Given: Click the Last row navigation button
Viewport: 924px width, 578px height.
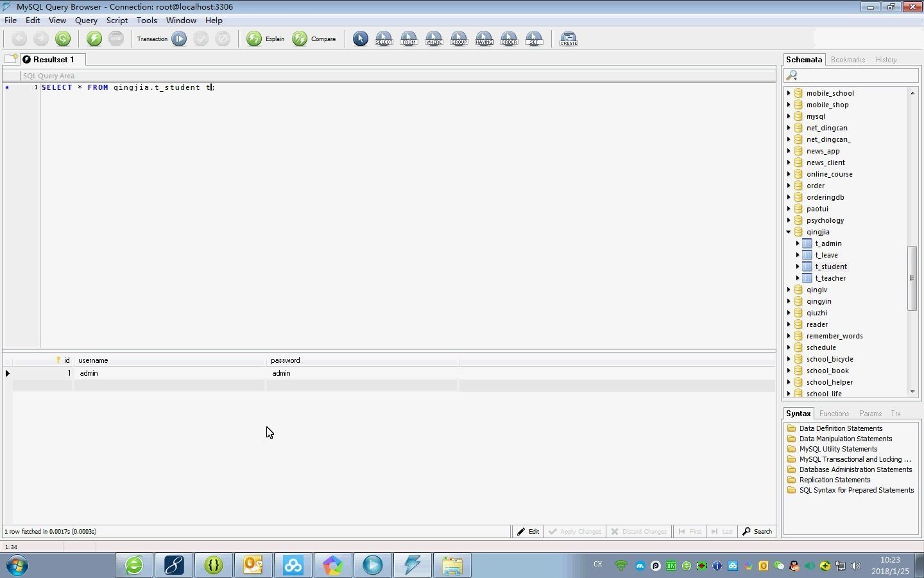Looking at the screenshot, I should pos(722,532).
